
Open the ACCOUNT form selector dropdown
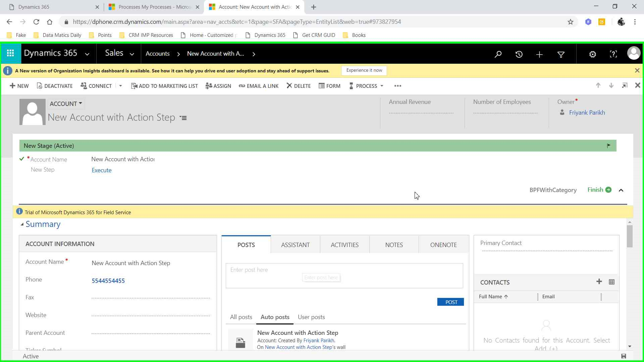[x=66, y=104]
